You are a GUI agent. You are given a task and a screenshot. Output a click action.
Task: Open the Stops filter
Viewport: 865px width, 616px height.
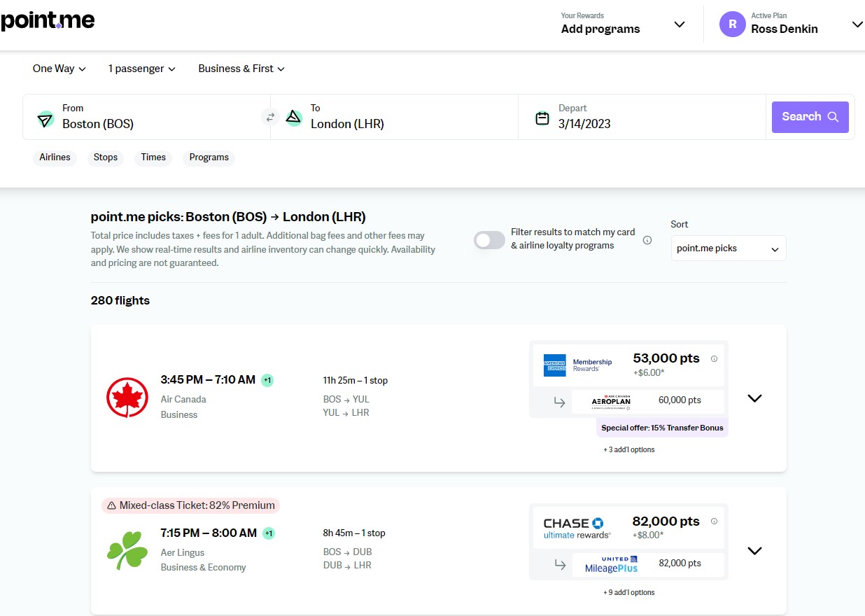(105, 157)
